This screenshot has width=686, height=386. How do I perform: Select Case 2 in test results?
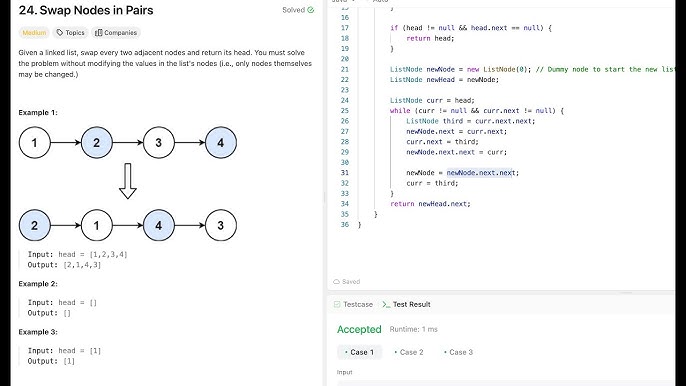pyautogui.click(x=409, y=352)
